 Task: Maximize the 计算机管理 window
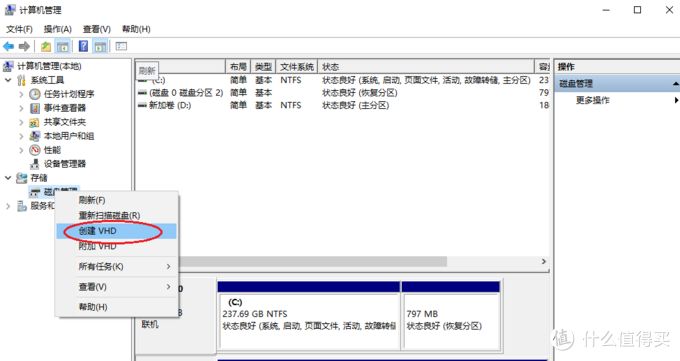point(637,10)
